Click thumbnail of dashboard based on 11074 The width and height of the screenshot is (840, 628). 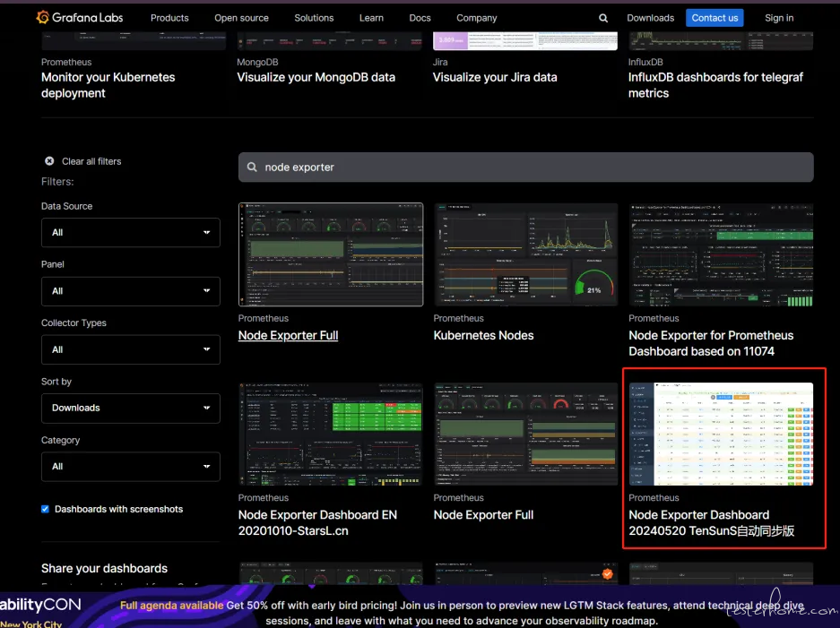(721, 254)
